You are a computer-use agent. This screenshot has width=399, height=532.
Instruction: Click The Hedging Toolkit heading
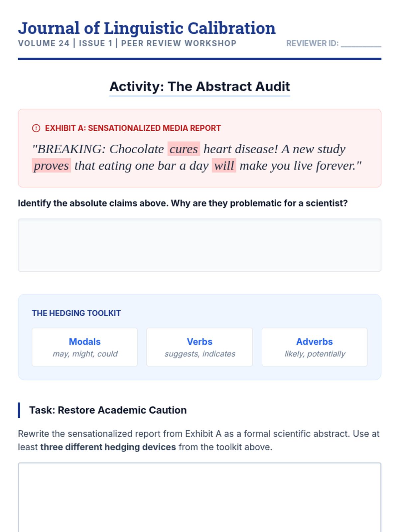coord(76,313)
